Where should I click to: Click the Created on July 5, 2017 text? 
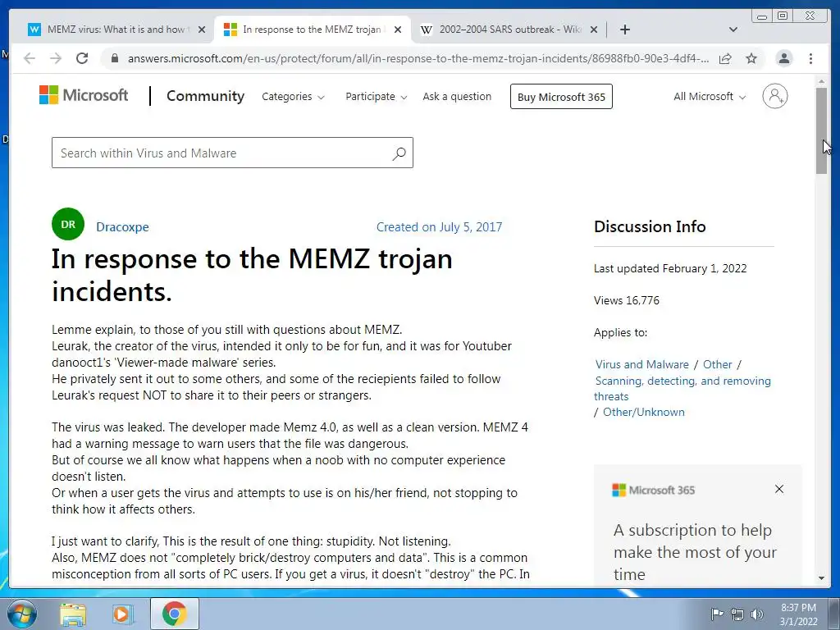coord(440,227)
